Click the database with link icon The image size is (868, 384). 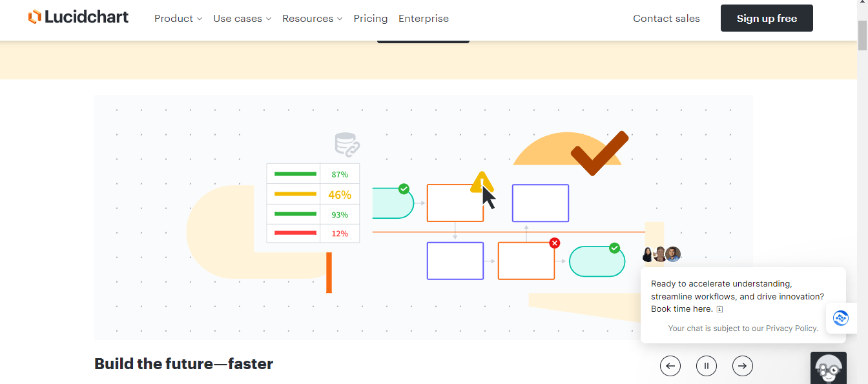[346, 143]
